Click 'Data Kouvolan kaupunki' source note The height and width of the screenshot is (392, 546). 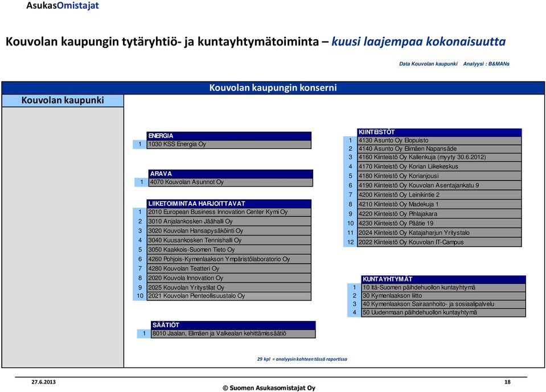click(428, 64)
